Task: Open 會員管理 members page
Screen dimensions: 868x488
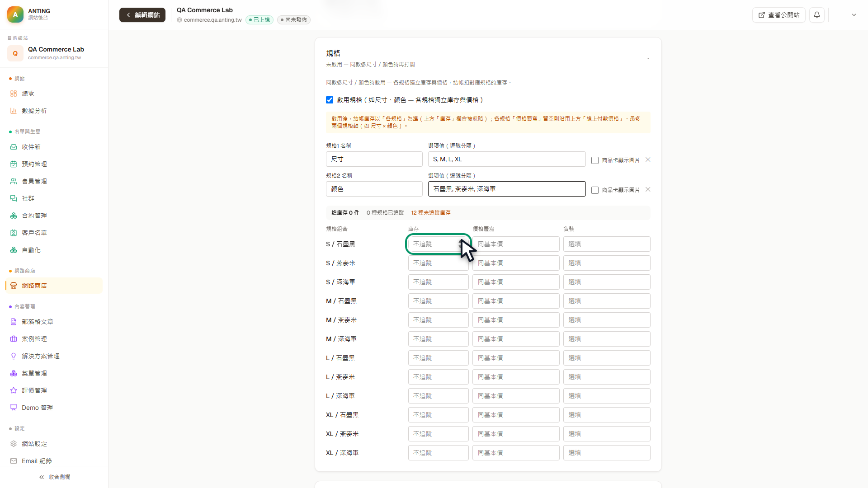Action: [x=54, y=181]
